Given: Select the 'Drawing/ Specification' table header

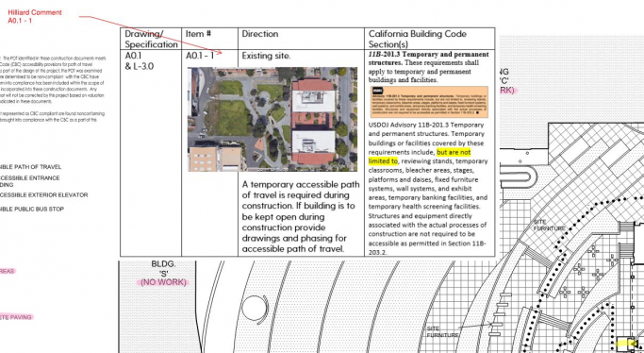Looking at the screenshot, I should click(x=151, y=39).
